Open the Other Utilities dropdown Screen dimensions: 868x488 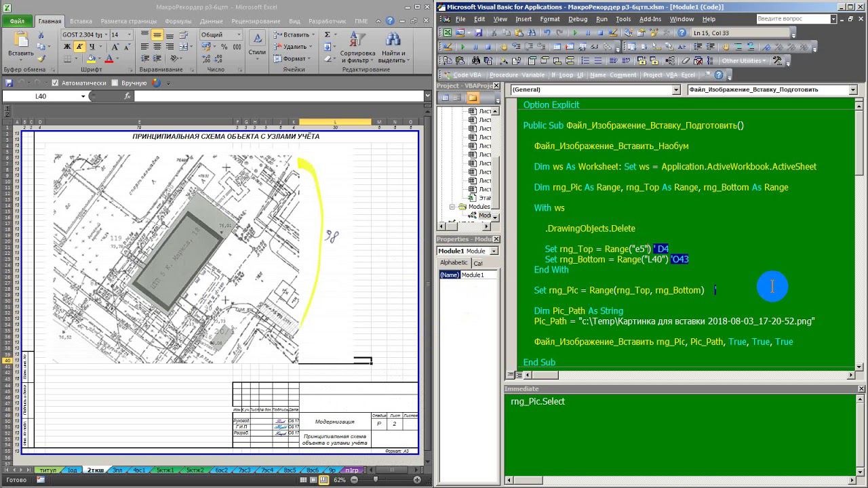click(743, 61)
